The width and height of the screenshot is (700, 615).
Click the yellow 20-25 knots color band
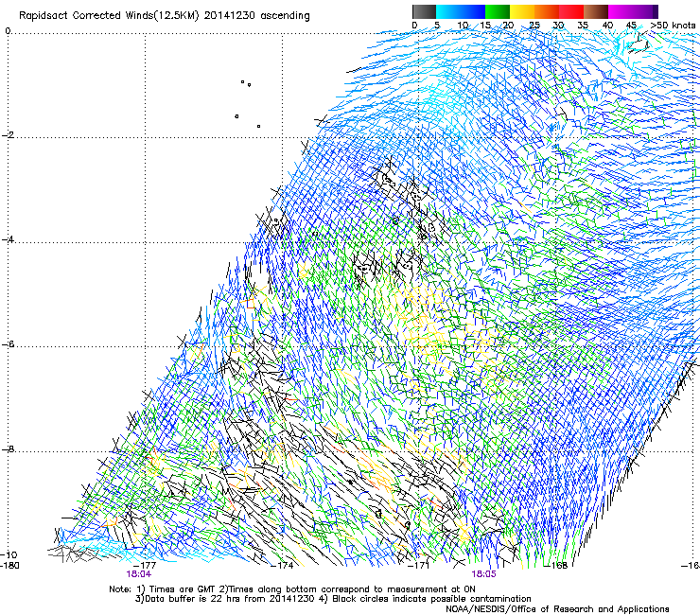coord(522,11)
